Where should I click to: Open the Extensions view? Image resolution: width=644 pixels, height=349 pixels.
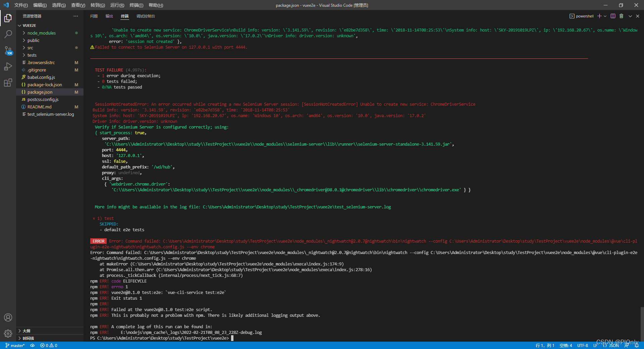click(x=8, y=83)
